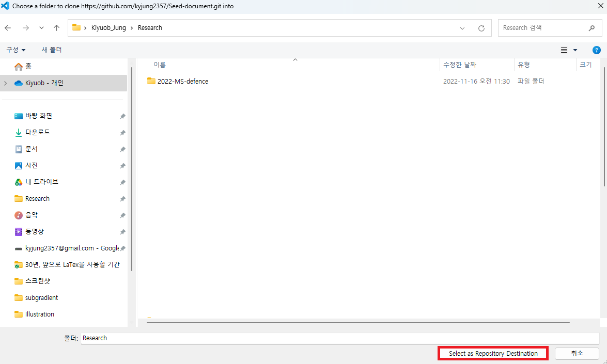Viewport: 607px width, 364px height.
Task: Click the 파일 폴더 type cell
Action: tap(531, 81)
